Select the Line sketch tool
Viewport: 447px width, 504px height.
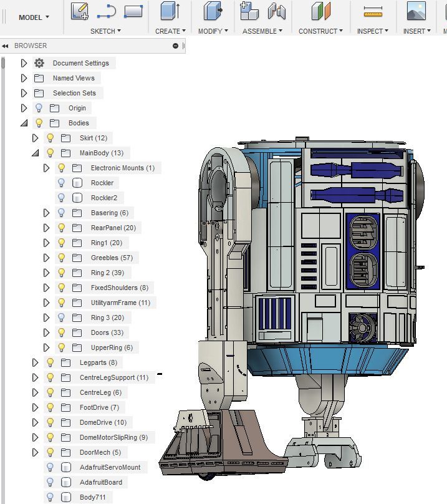coord(107,11)
